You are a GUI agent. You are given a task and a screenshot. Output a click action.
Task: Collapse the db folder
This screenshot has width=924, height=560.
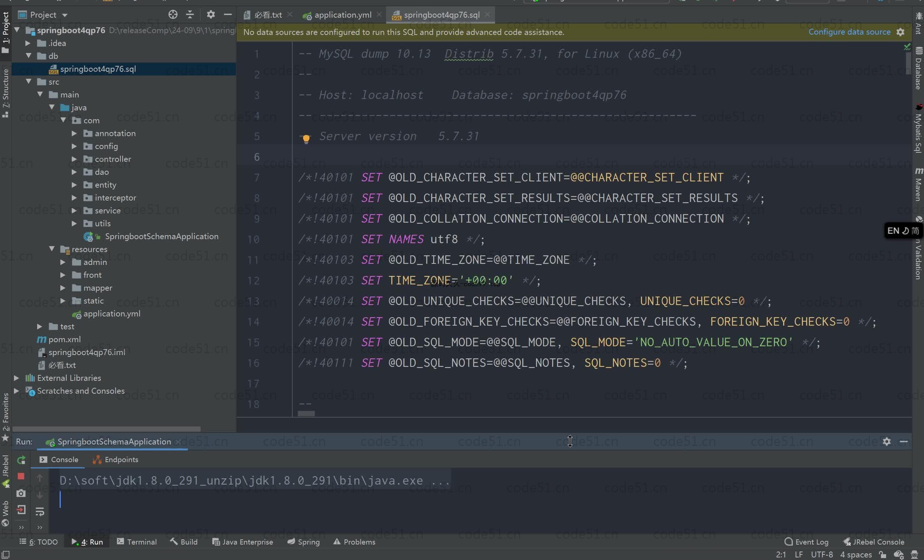pyautogui.click(x=28, y=56)
